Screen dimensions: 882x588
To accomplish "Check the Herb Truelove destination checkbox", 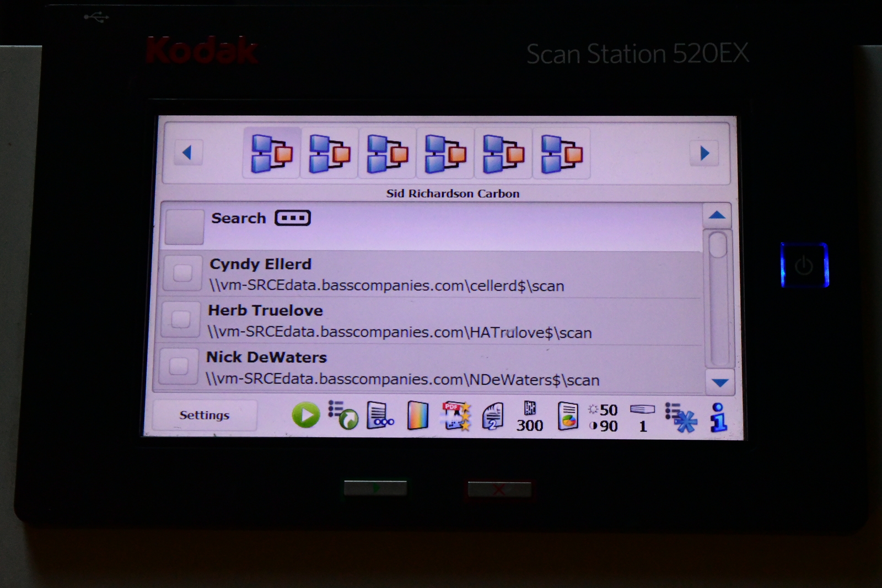I will pos(181,319).
